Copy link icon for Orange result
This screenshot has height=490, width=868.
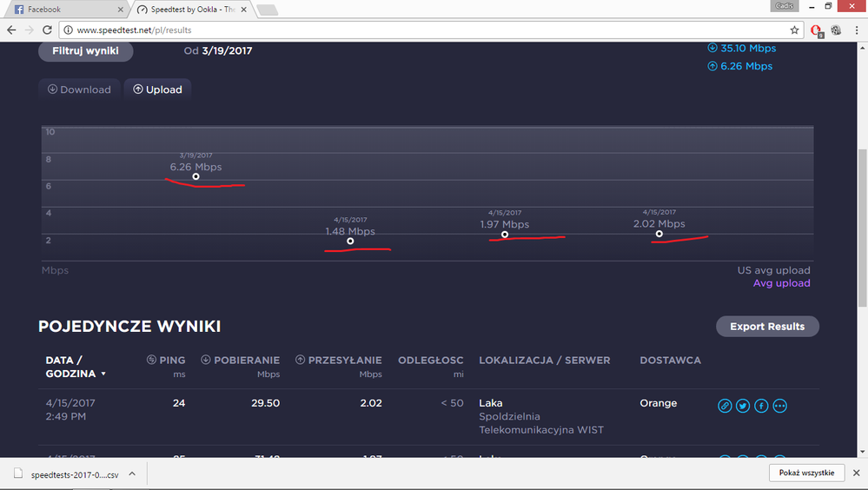(725, 406)
